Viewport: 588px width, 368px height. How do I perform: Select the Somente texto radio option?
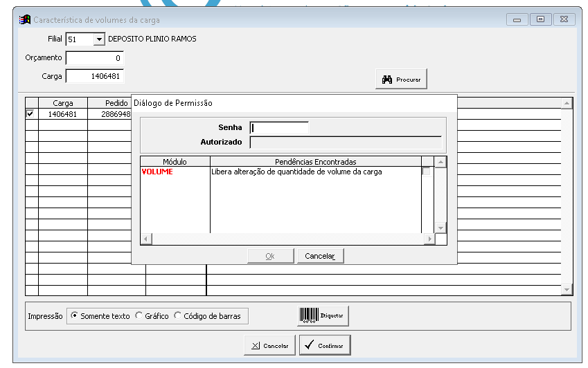[x=75, y=316]
